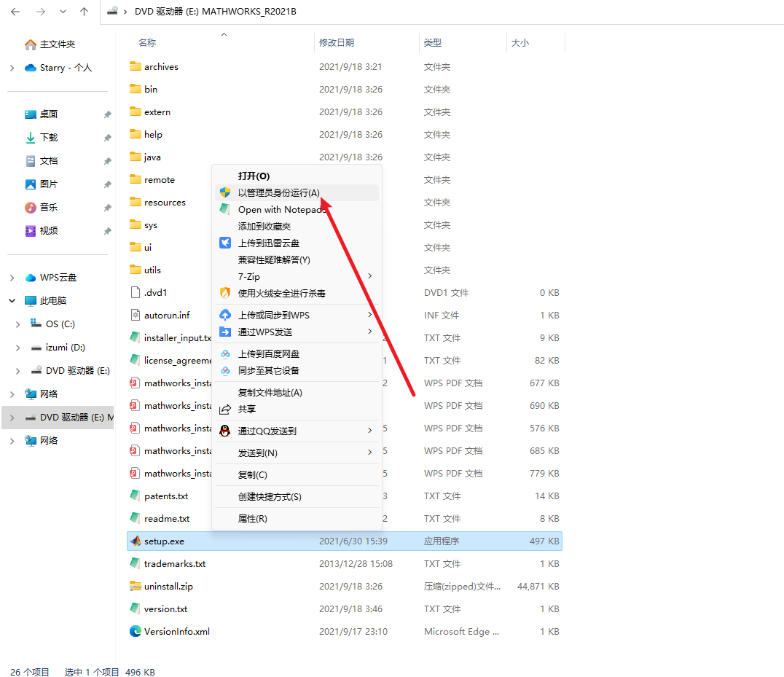Sort by 名称 column header
Viewport: 784px width, 677px height.
pos(147,43)
